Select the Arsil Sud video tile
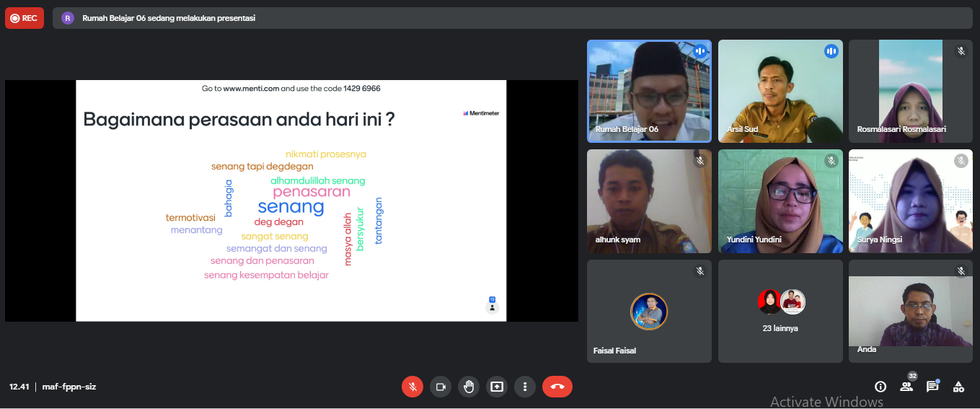The width and height of the screenshot is (980, 409). [x=780, y=91]
